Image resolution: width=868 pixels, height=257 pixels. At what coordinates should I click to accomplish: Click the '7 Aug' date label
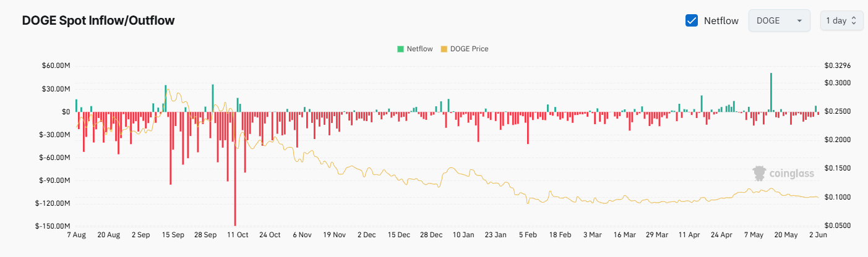[76, 235]
